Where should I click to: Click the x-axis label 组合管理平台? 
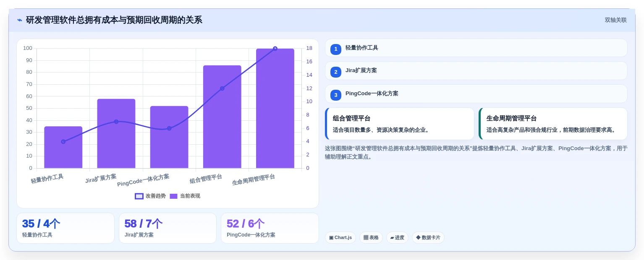tap(206, 179)
